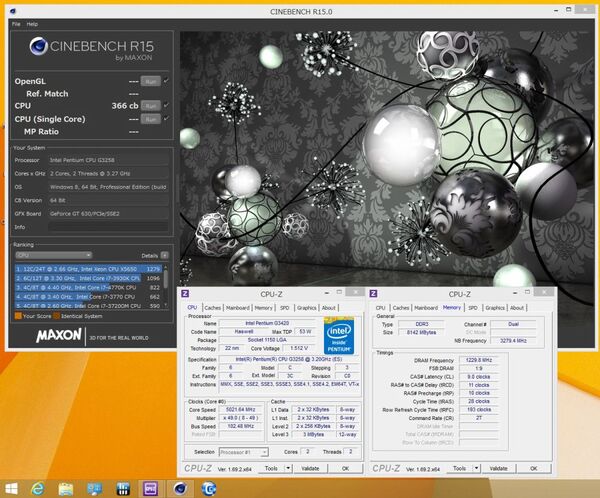The height and width of the screenshot is (498, 600).
Task: Toggle the OpenGL test checkbox
Action: click(166, 81)
